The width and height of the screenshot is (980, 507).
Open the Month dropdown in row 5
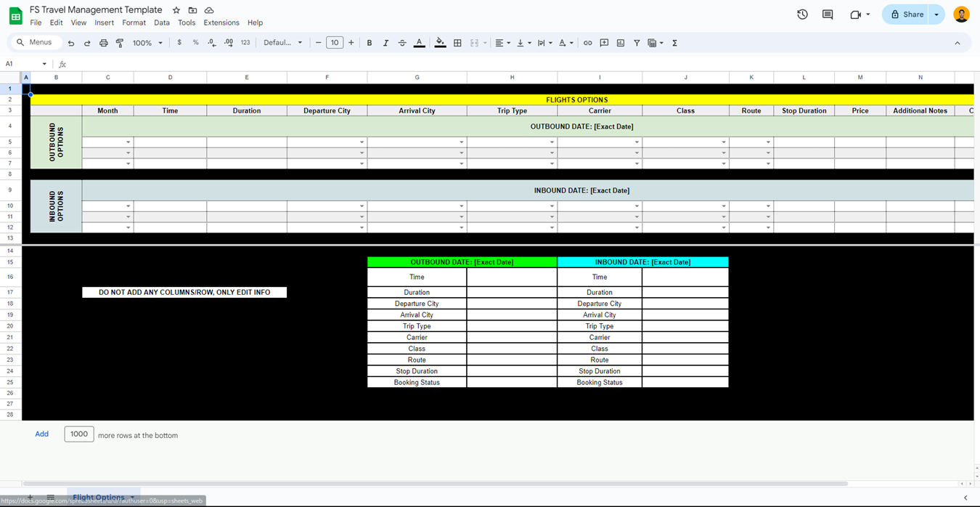(x=128, y=142)
